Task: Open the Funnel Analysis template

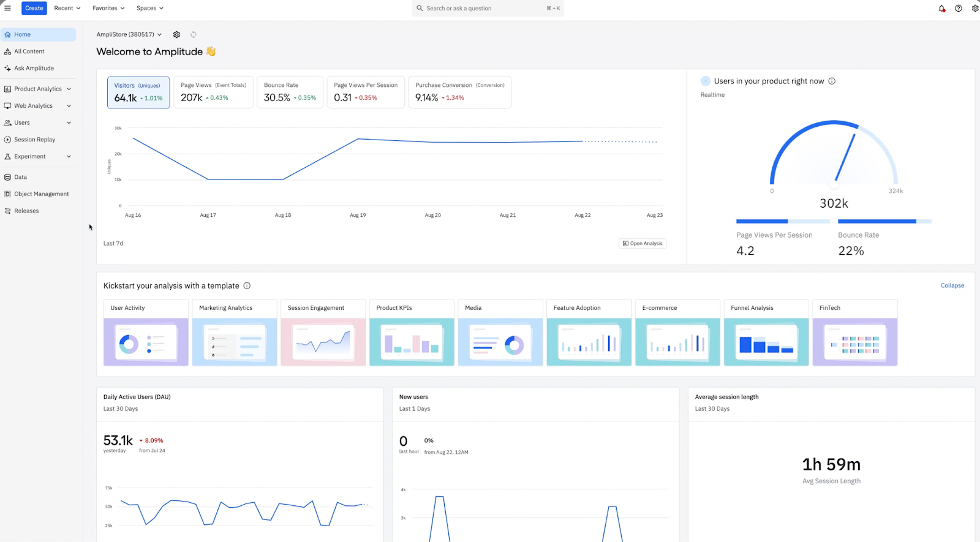Action: [x=766, y=333]
